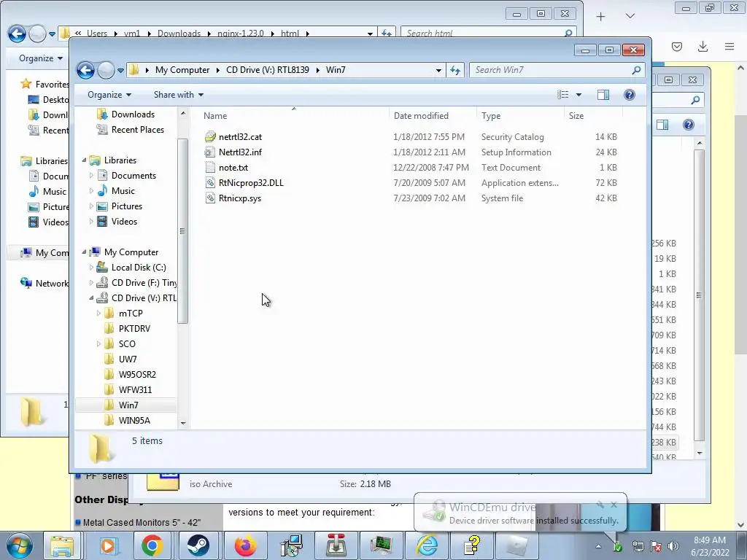
Task: Select the Rtnicxp.sys file icon
Action: [x=210, y=198]
